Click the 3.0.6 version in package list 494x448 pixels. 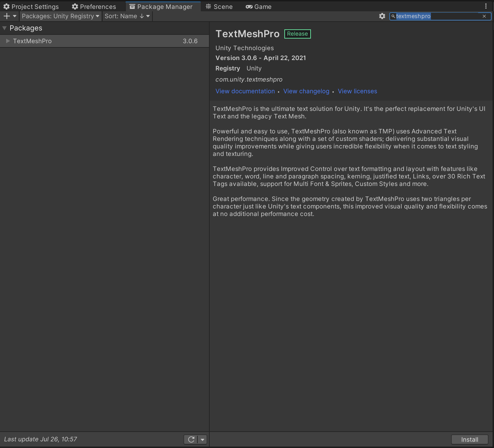pyautogui.click(x=190, y=41)
